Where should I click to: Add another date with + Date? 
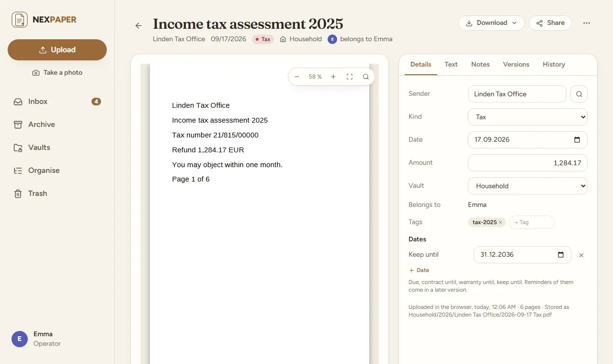419,270
